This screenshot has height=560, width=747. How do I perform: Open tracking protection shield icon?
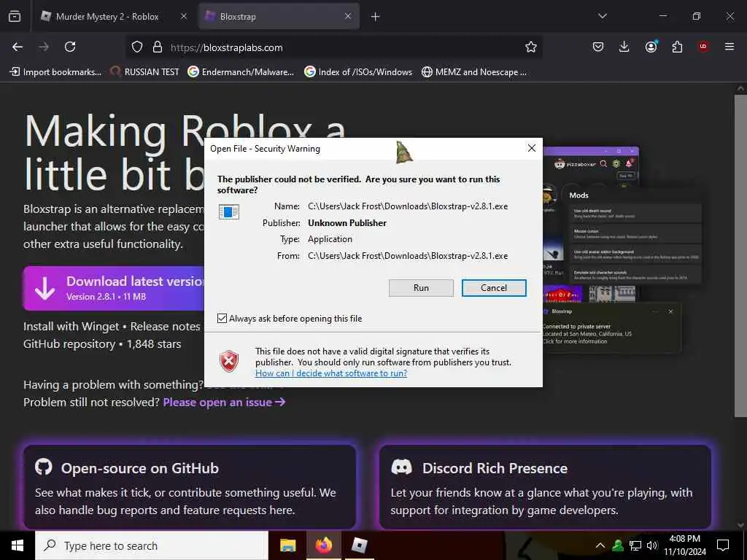pyautogui.click(x=137, y=47)
